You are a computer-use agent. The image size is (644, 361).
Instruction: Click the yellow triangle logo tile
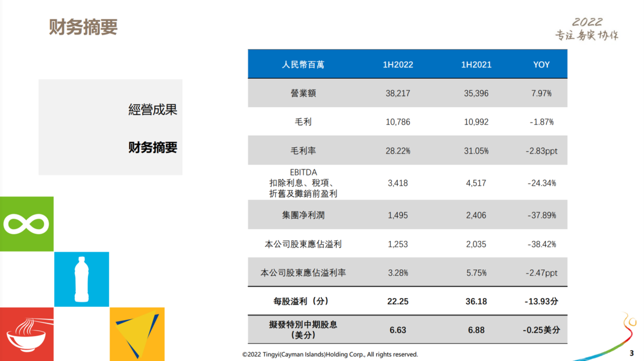click(137, 334)
